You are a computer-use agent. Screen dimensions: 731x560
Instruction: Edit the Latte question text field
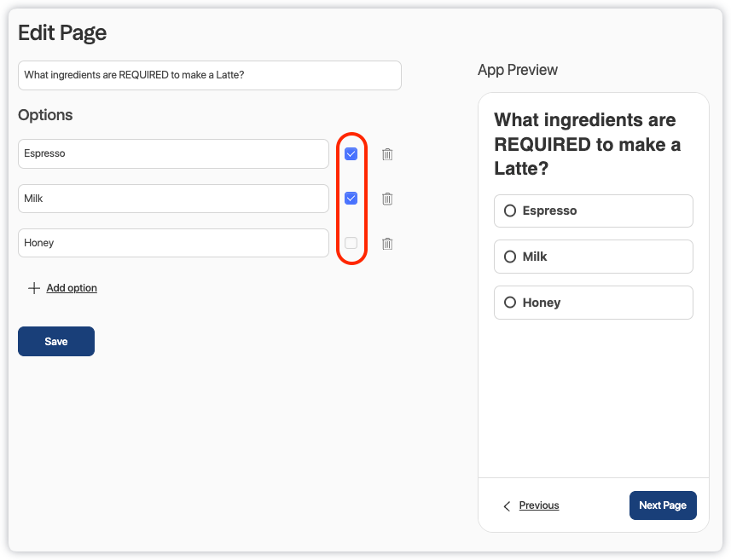[x=209, y=75]
